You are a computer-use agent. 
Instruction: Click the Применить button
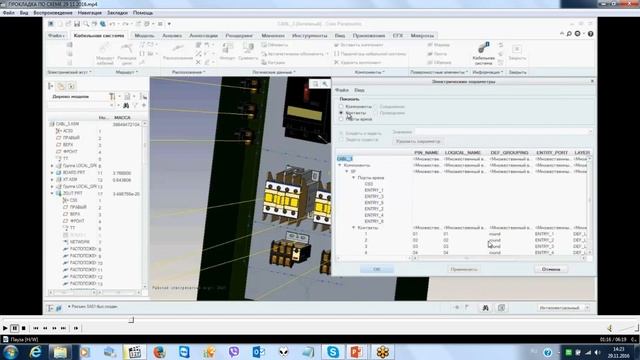pos(464,269)
